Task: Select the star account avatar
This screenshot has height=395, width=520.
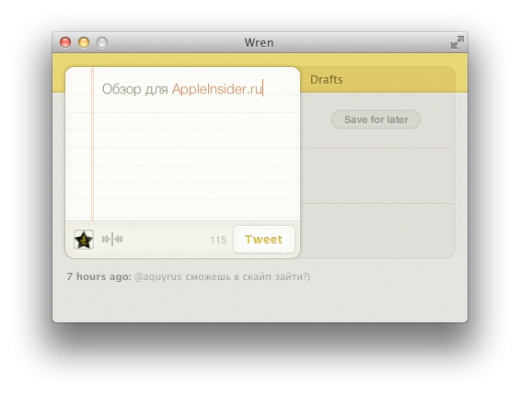Action: pyautogui.click(x=84, y=239)
